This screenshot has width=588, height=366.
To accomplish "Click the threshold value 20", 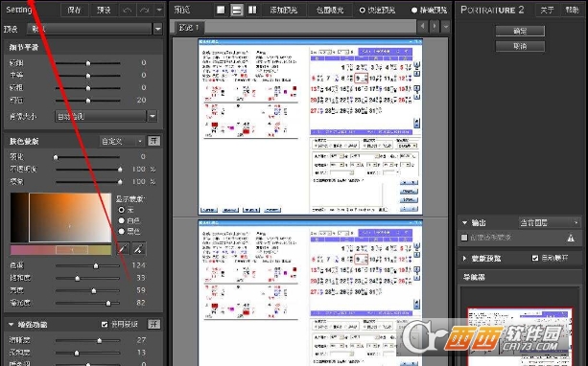I will (x=141, y=100).
